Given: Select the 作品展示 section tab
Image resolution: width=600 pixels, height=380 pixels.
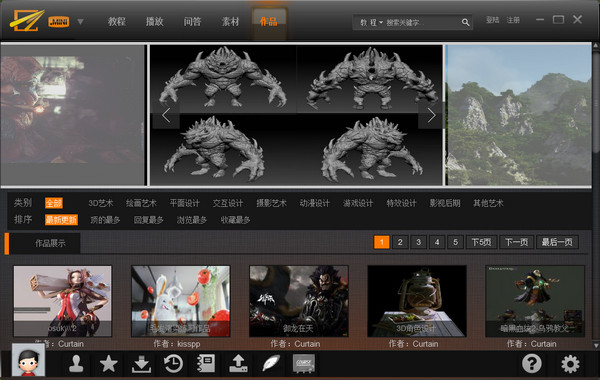Looking at the screenshot, I should 45,243.
